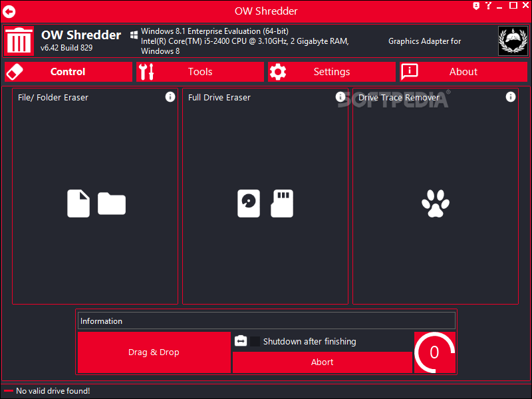Click the red dash status bar icon
Screen dimensions: 532x399
9,391
